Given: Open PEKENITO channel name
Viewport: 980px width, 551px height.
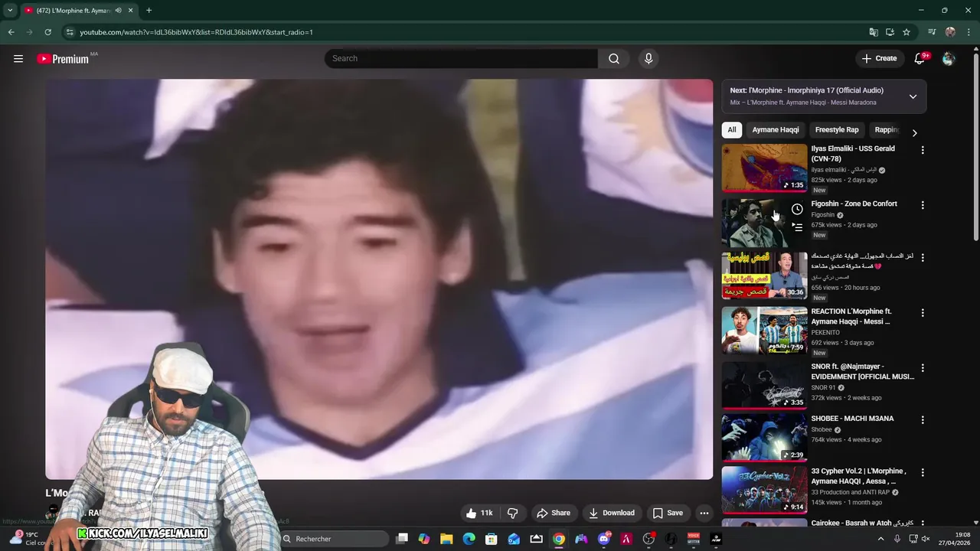Looking at the screenshot, I should pos(825,332).
